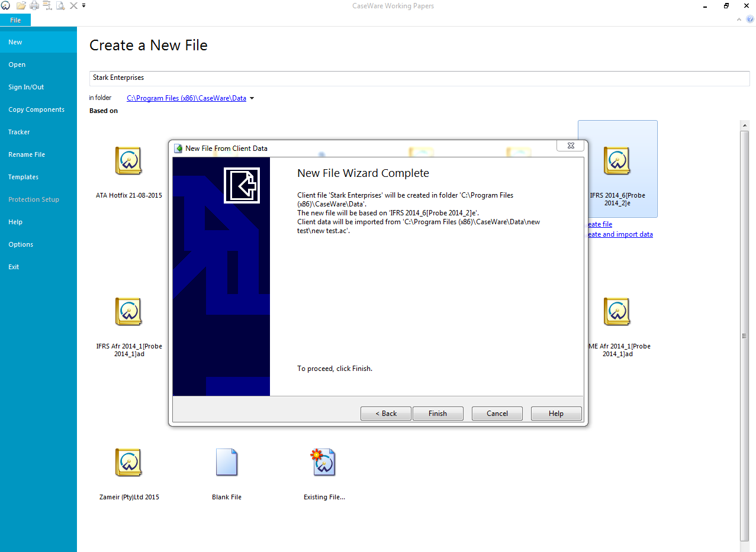Image resolution: width=756 pixels, height=552 pixels.
Task: Click the Create file link
Action: pyautogui.click(x=599, y=224)
